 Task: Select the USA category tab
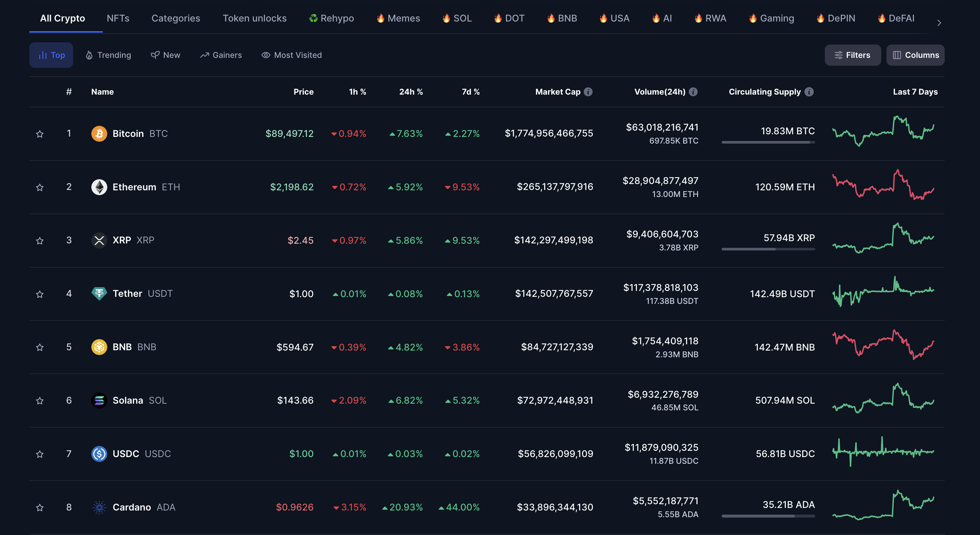(614, 18)
